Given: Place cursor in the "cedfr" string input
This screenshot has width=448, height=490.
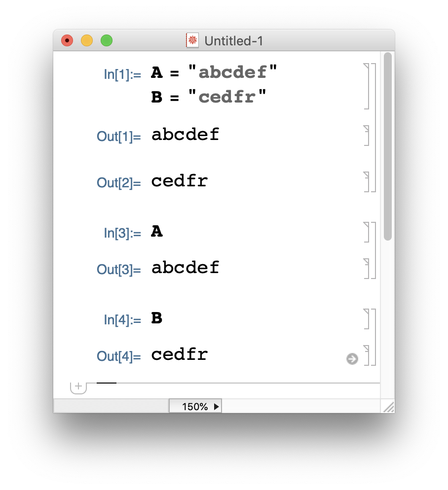Looking at the screenshot, I should click(x=227, y=97).
